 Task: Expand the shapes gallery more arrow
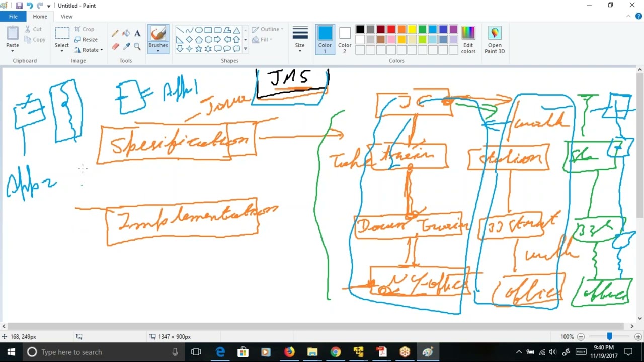245,49
